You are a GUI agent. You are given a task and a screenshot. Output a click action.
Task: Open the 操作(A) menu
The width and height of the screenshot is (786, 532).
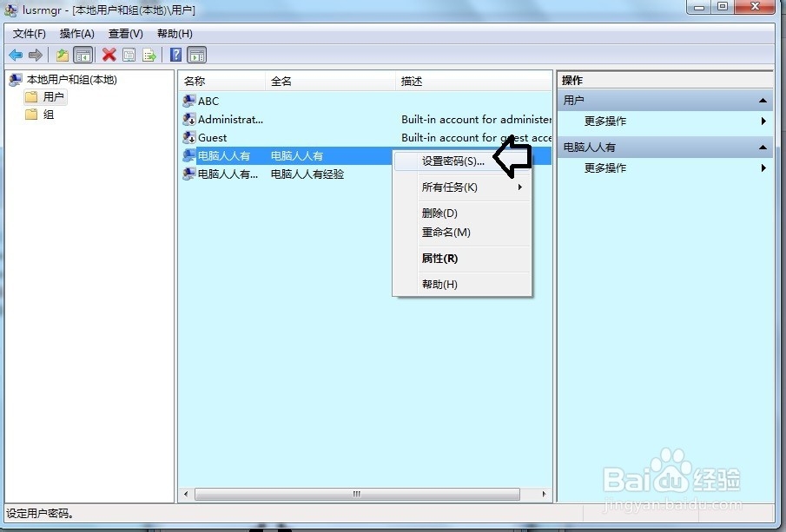[x=76, y=34]
